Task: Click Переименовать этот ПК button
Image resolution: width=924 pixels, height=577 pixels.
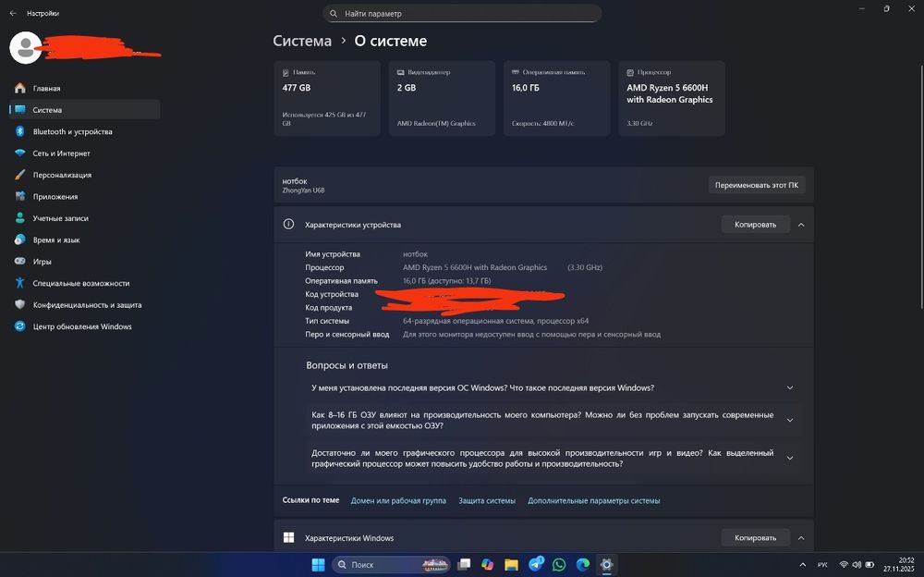Action: (757, 185)
